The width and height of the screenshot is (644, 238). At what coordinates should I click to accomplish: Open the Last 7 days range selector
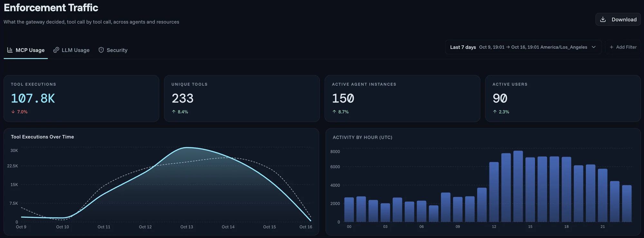(x=523, y=47)
